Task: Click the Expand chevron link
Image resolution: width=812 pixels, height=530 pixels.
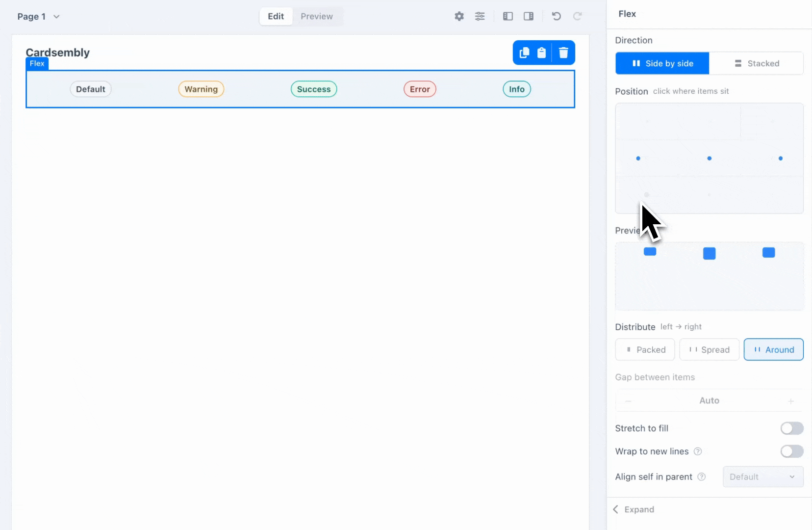Action: 634,509
